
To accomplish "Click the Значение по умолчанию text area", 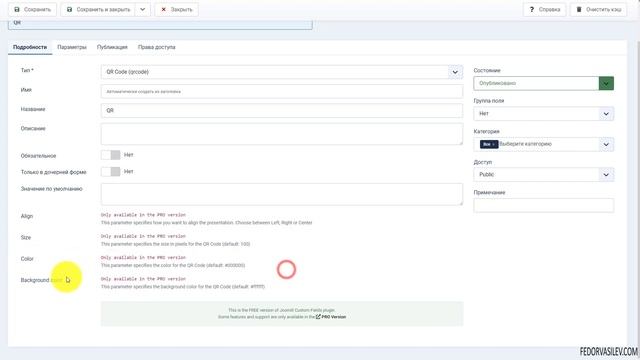I will (x=282, y=194).
